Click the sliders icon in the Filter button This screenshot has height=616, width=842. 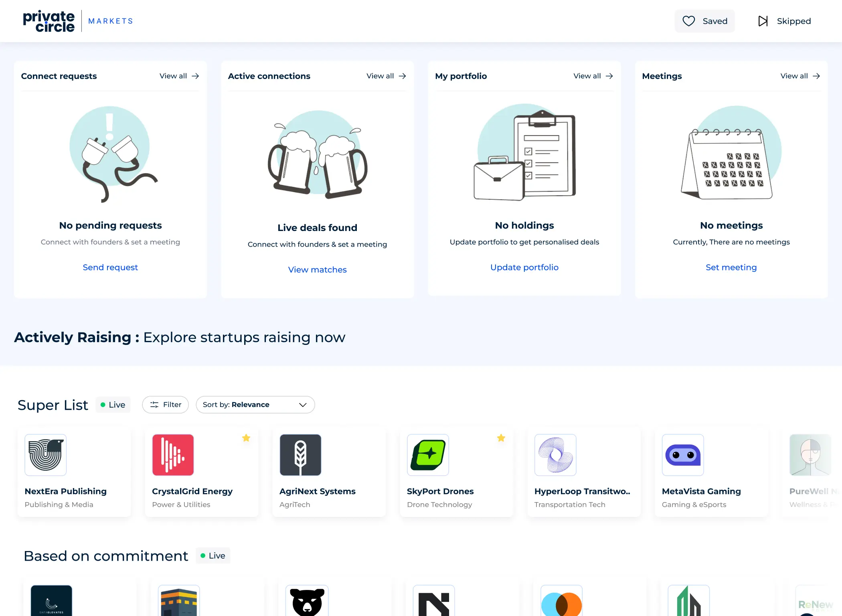(x=154, y=405)
